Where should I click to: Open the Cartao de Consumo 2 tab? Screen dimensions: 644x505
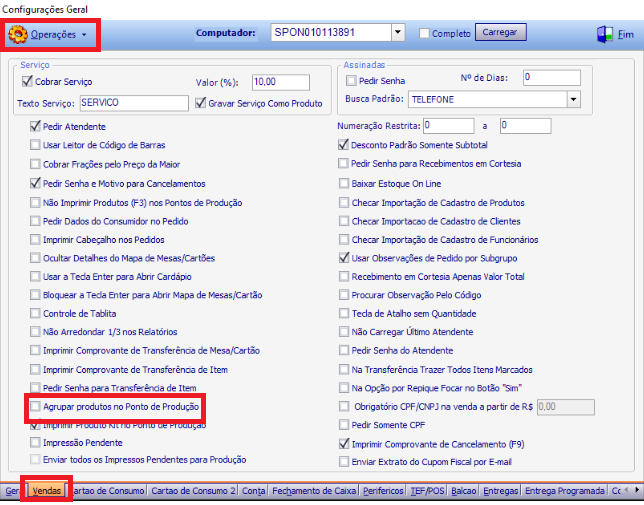[193, 491]
